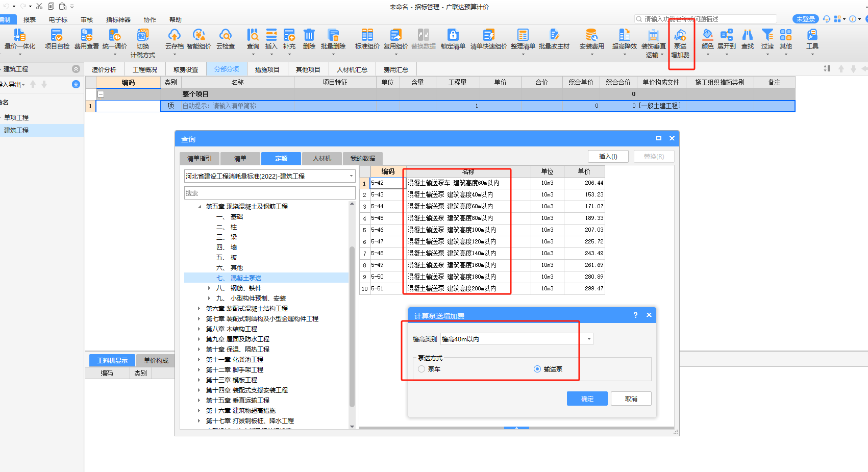Click the function search box at top
The image size is (868, 472).
[x=706, y=19]
